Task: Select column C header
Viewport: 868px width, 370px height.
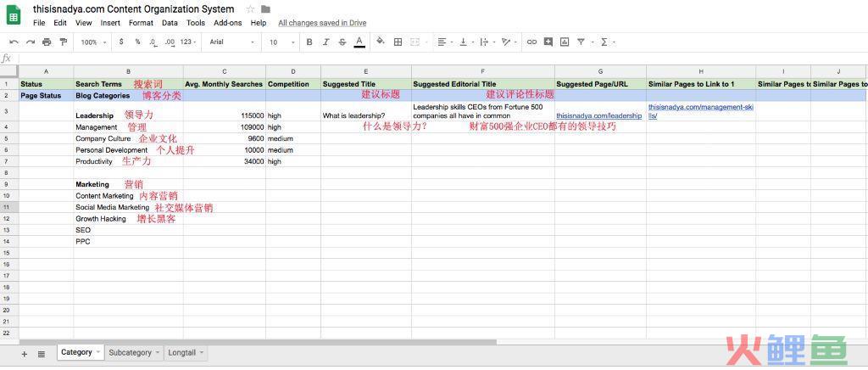Action: (x=224, y=71)
